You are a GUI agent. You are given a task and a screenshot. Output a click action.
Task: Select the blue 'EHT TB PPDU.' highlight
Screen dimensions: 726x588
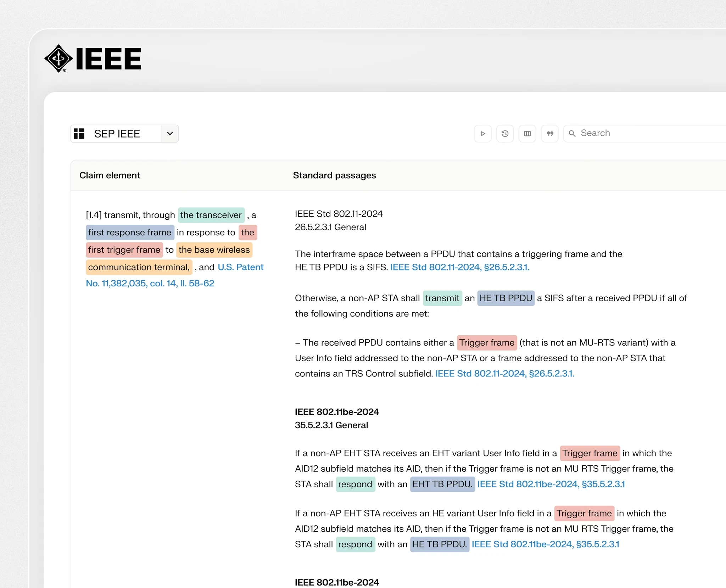click(442, 484)
